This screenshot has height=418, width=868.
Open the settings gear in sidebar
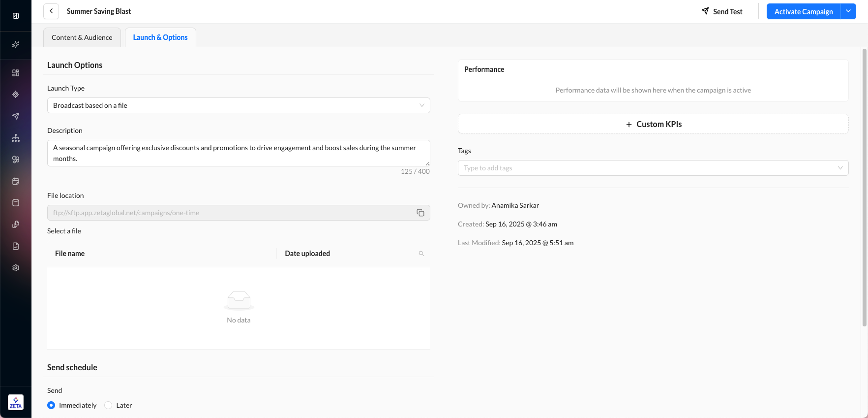16,268
